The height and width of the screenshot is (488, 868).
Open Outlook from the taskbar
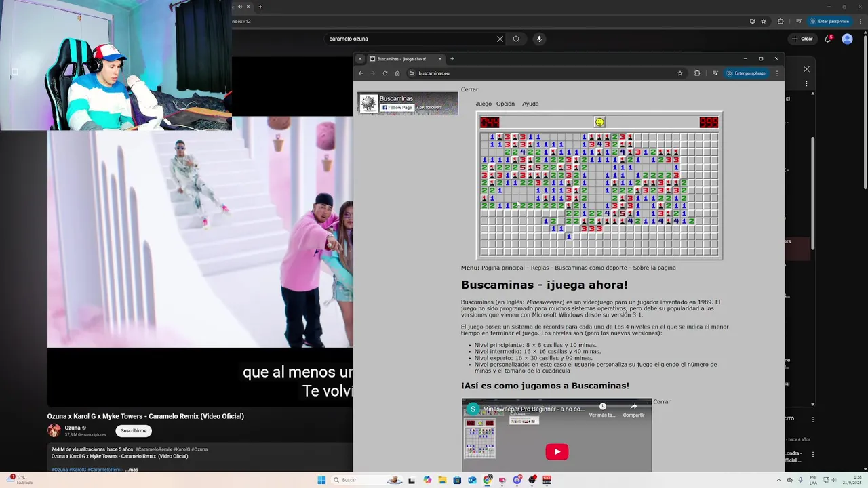click(x=472, y=480)
